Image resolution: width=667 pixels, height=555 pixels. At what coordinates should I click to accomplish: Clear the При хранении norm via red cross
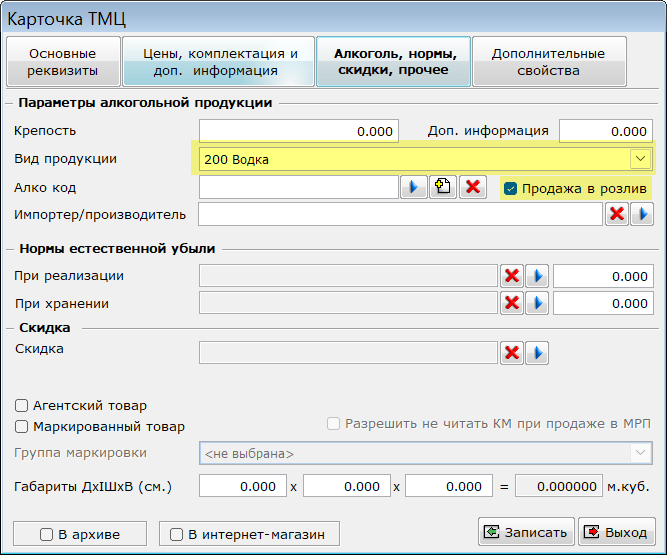click(512, 303)
